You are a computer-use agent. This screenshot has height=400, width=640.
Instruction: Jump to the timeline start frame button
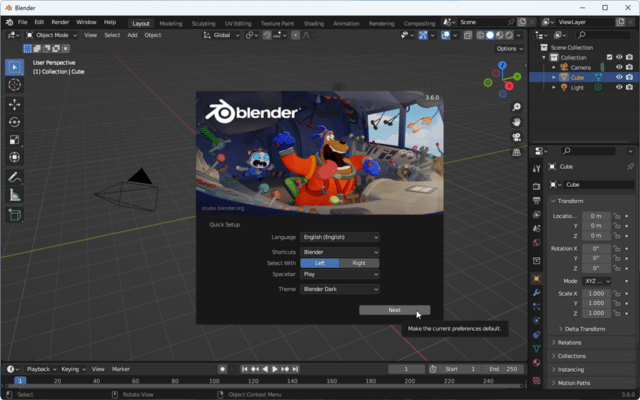tap(245, 369)
